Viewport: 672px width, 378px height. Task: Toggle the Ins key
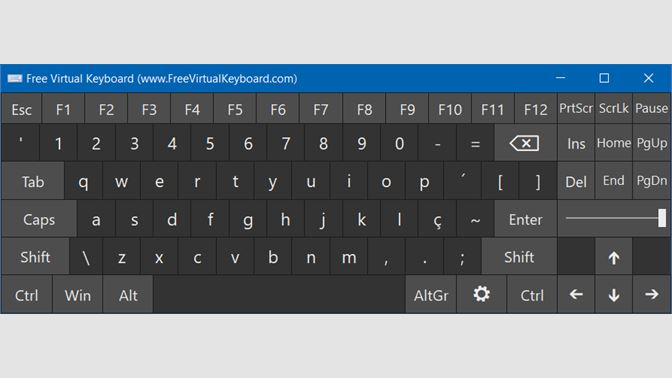576,143
